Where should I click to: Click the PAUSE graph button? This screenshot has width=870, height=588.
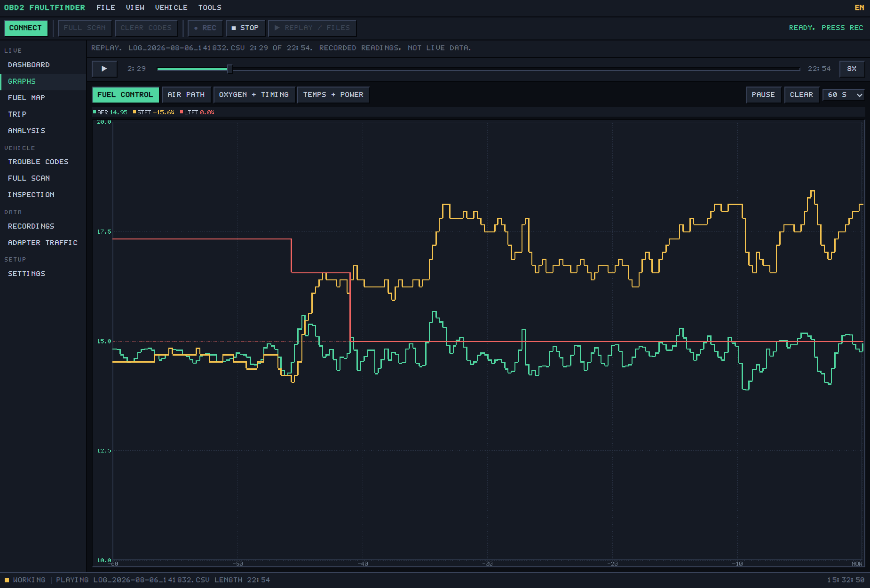coord(763,95)
